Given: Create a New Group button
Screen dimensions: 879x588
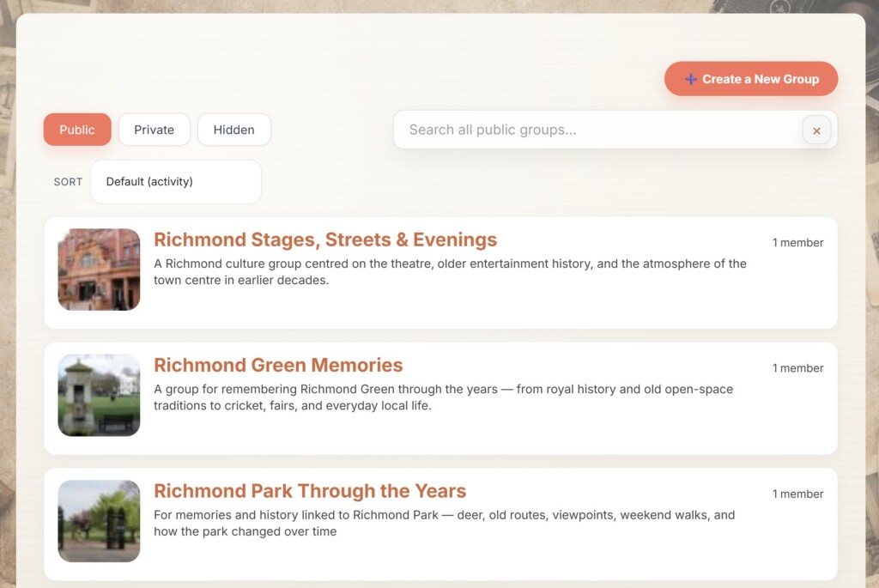Looking at the screenshot, I should point(751,78).
